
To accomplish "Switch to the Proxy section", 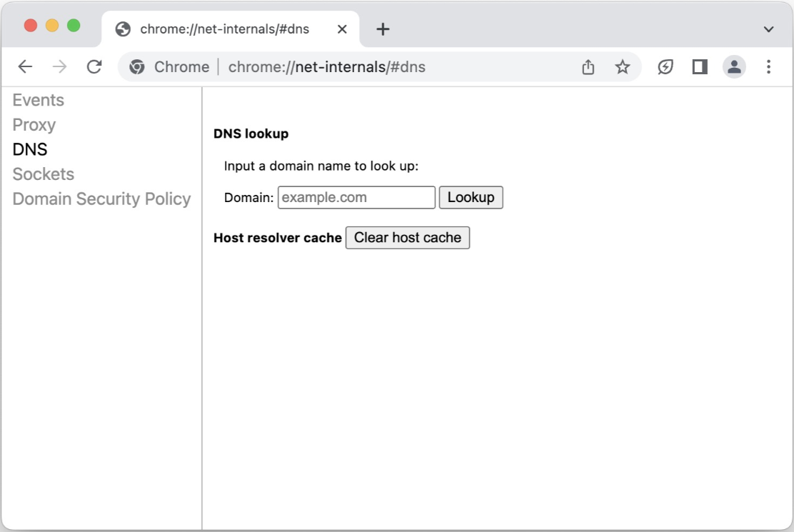I will [34, 125].
